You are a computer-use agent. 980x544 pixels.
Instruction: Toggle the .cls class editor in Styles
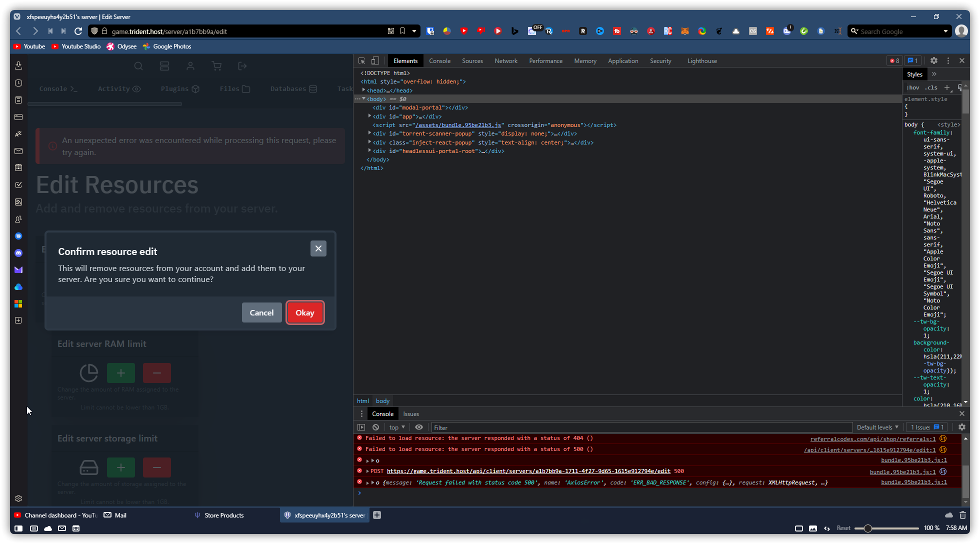pyautogui.click(x=931, y=87)
